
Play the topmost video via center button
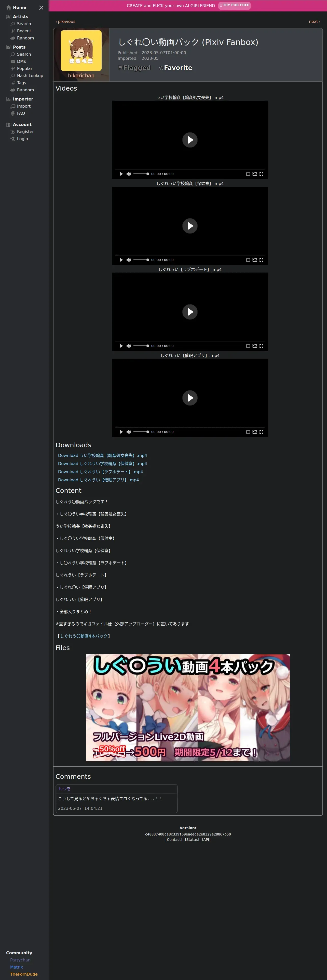[190, 140]
